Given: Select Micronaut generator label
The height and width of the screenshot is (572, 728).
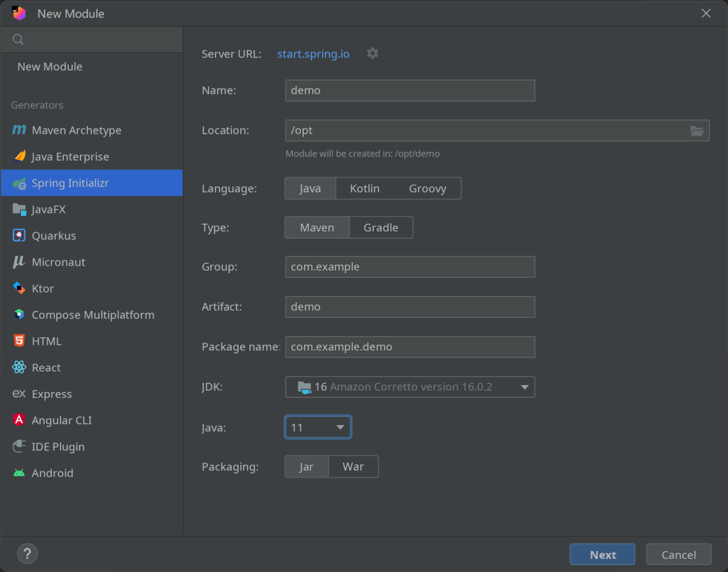Looking at the screenshot, I should (x=59, y=262).
